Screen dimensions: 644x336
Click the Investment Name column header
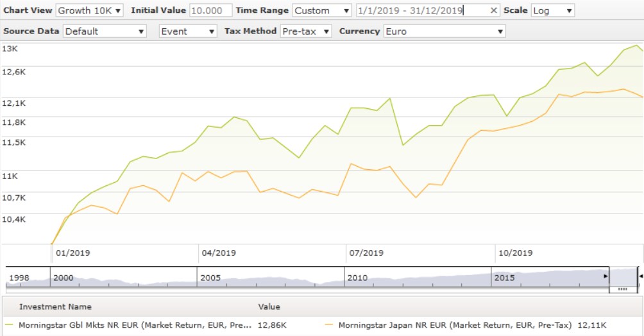point(55,307)
